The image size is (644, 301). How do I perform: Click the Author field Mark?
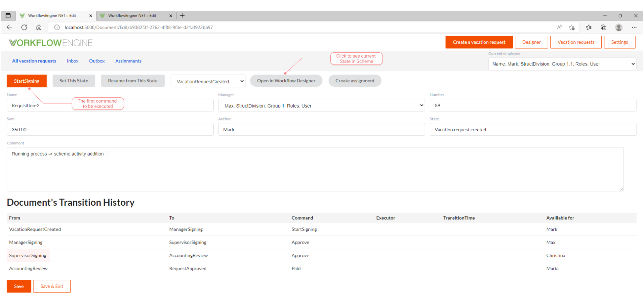tap(321, 129)
